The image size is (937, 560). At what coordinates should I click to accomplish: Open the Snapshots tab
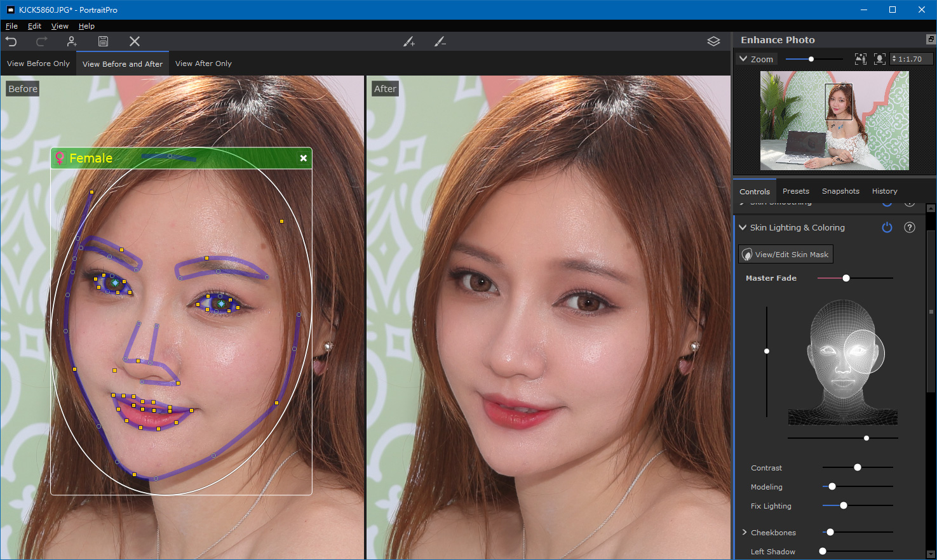[840, 191]
